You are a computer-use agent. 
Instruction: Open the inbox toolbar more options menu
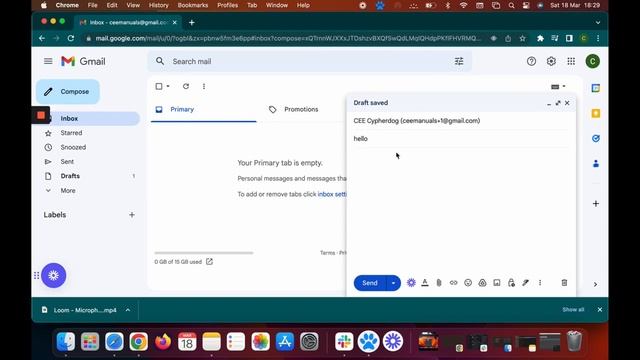(x=204, y=86)
